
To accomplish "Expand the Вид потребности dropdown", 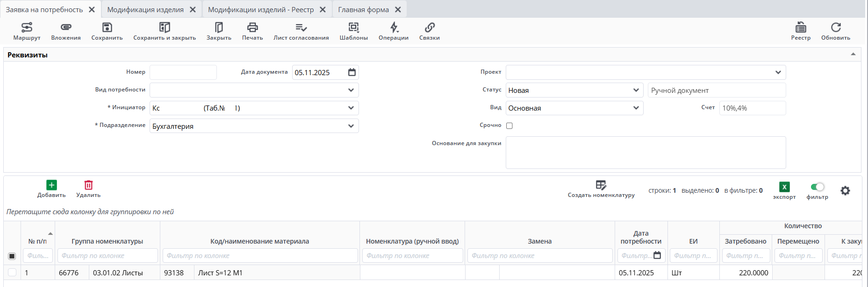I will coord(351,90).
